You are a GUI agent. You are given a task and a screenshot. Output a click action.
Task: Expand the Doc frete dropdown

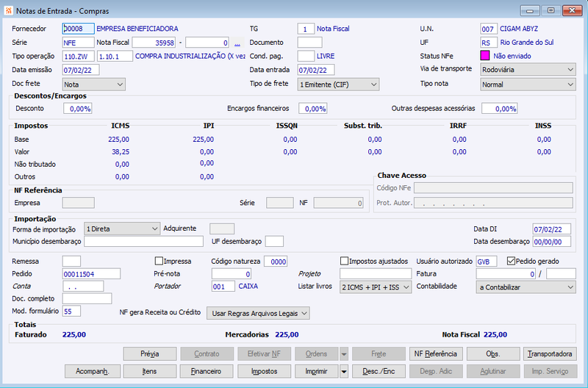tap(94, 85)
